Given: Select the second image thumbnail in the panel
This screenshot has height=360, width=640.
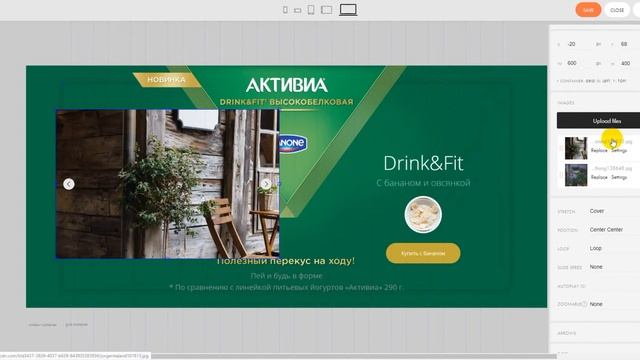Looking at the screenshot, I should coord(576,175).
